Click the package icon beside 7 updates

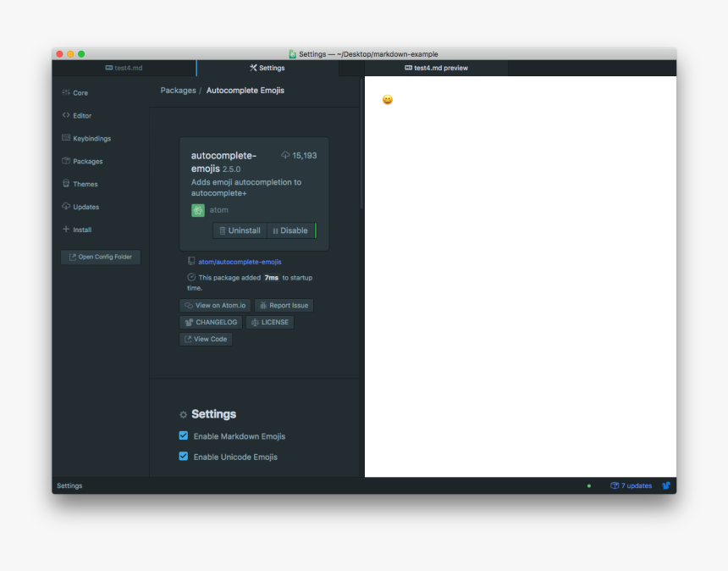615,485
